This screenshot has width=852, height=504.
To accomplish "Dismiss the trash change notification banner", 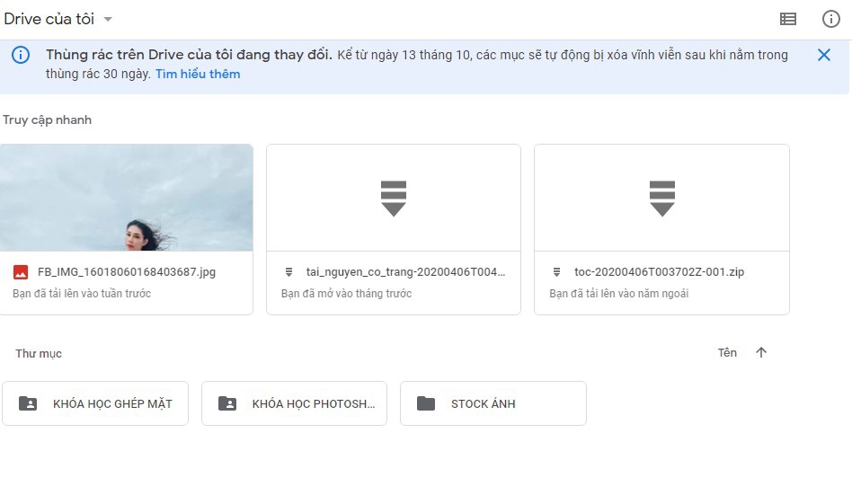I will 823,55.
